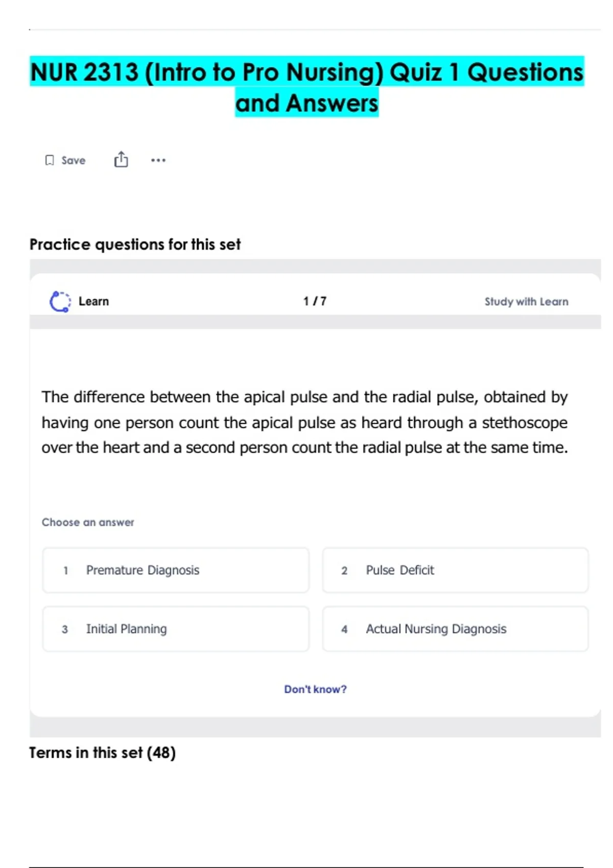Image resolution: width=613 pixels, height=868 pixels.
Task: Choose the Actual Nursing Diagnosis answer
Action: pyautogui.click(x=455, y=629)
